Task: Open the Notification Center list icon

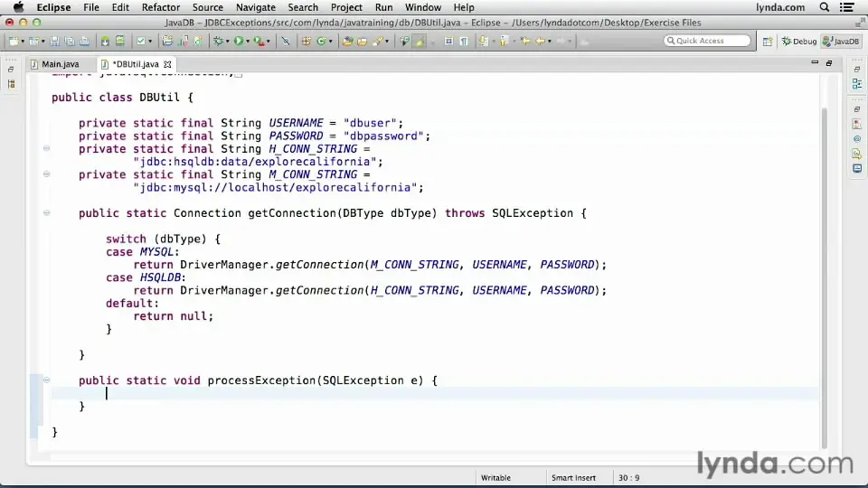Action: (x=846, y=7)
